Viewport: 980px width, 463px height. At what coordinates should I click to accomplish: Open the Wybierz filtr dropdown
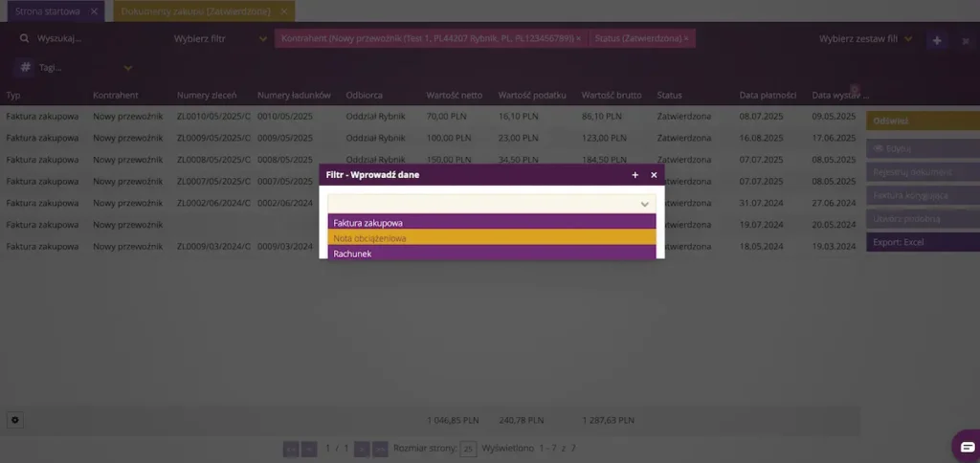[221, 38]
